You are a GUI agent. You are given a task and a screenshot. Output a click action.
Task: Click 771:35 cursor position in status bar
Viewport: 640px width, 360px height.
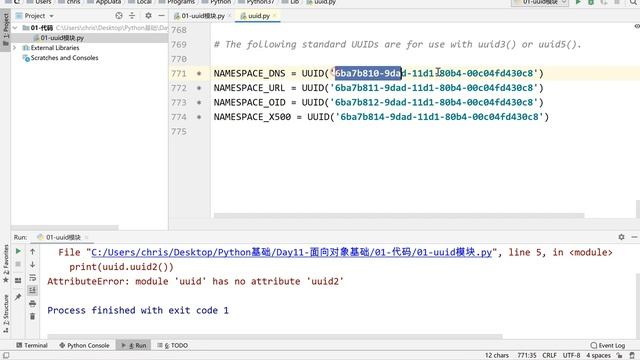point(527,356)
